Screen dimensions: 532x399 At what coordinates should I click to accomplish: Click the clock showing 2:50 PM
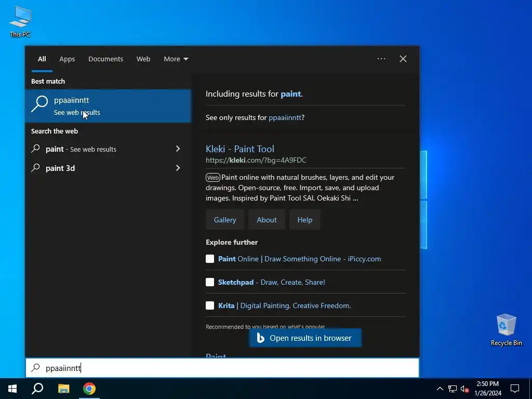point(487,384)
